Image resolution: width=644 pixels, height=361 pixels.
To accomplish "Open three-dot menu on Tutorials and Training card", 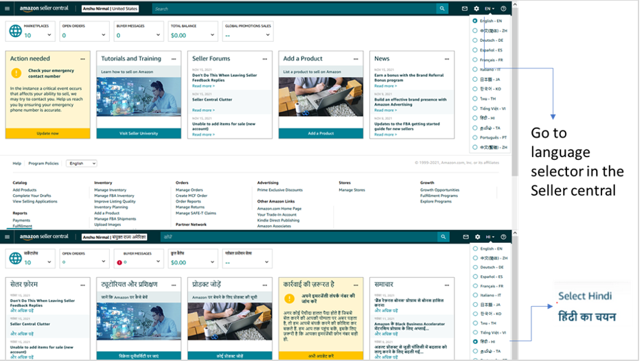I will (174, 59).
